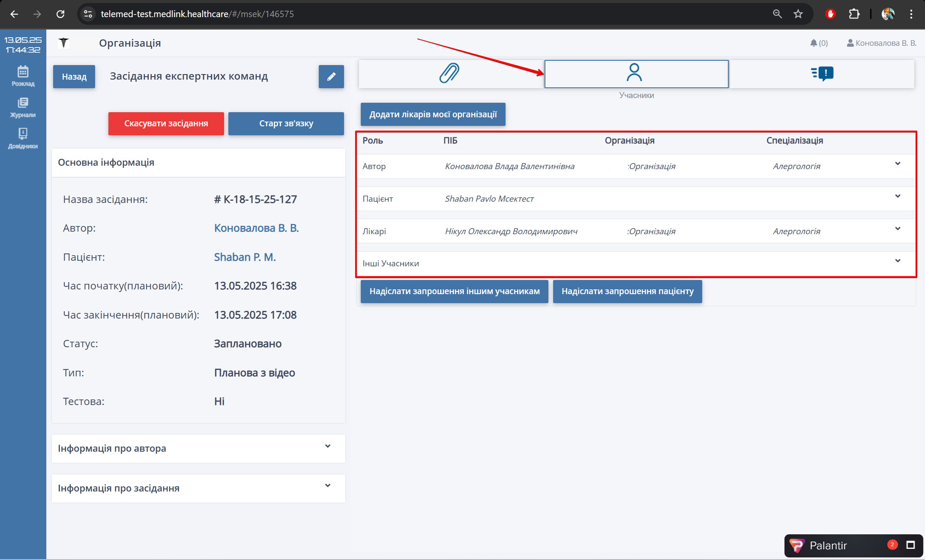This screenshot has height=560, width=925.
Task: Open the Shaban P. M. patient link
Action: coord(245,257)
